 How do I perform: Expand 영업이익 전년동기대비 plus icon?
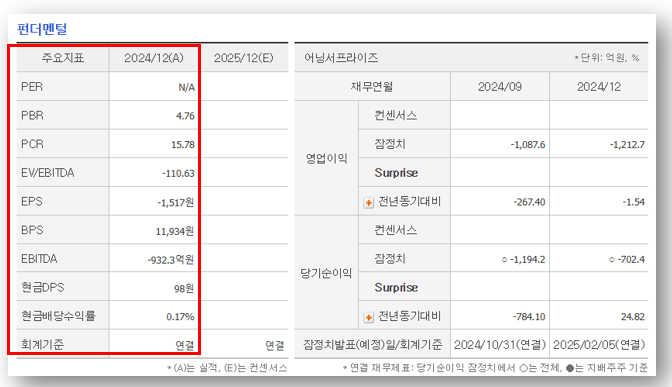[368, 202]
